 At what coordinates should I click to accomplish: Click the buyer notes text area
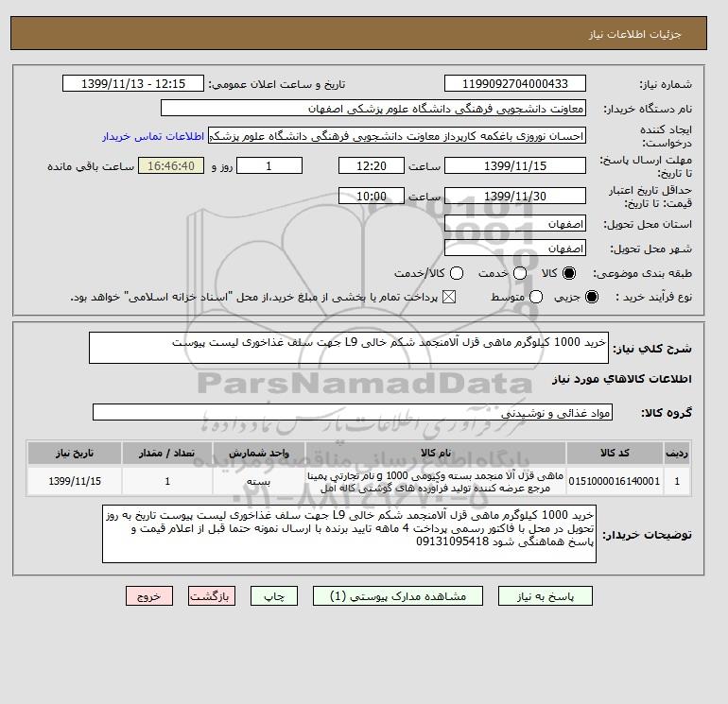pyautogui.click(x=349, y=534)
